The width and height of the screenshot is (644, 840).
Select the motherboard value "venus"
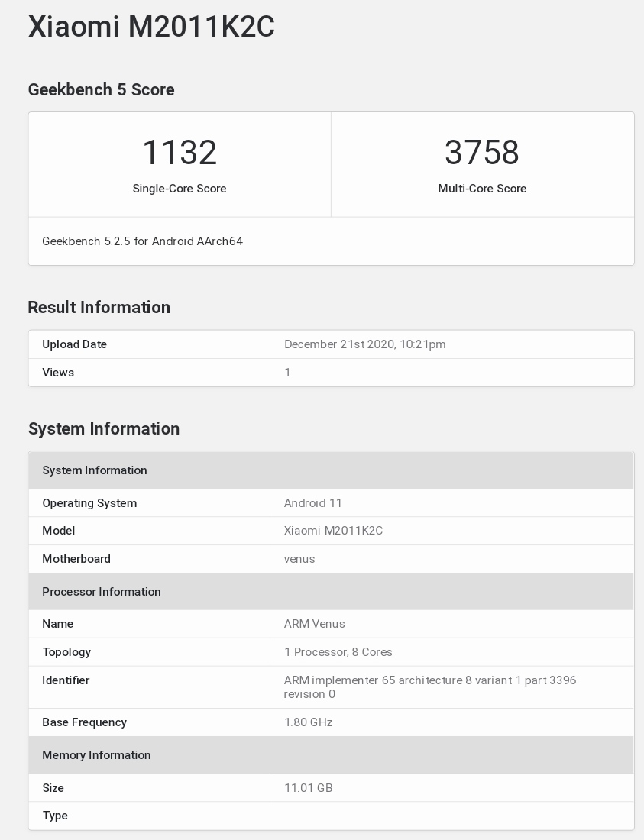click(299, 559)
